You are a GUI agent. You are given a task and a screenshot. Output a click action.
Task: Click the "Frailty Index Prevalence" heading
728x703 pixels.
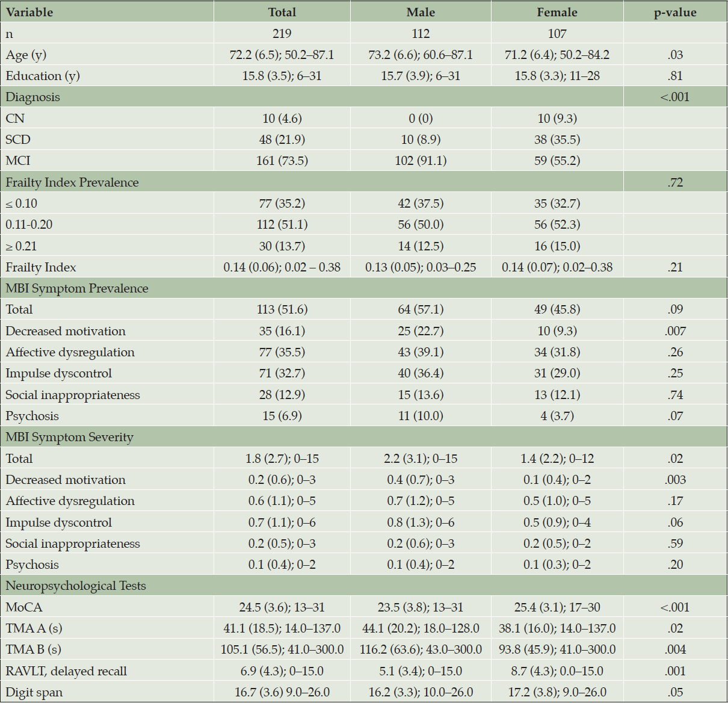(x=72, y=182)
